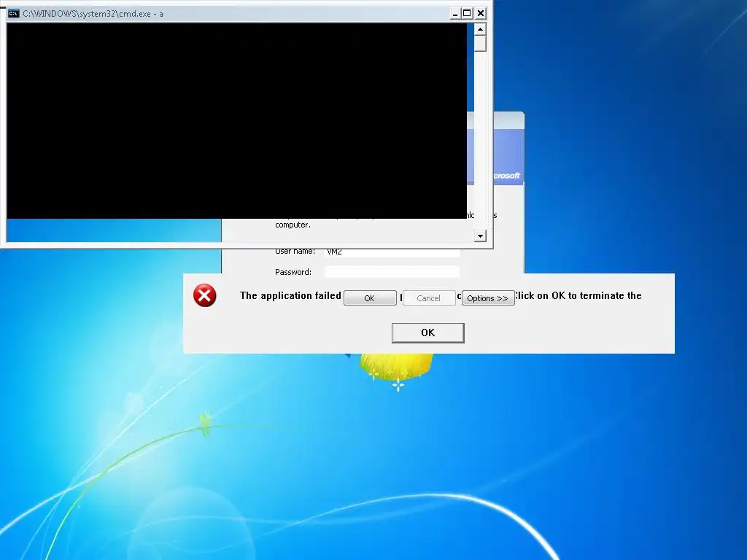Click 'Click on OK to terminate the' text
This screenshot has height=560, width=747.
point(578,296)
